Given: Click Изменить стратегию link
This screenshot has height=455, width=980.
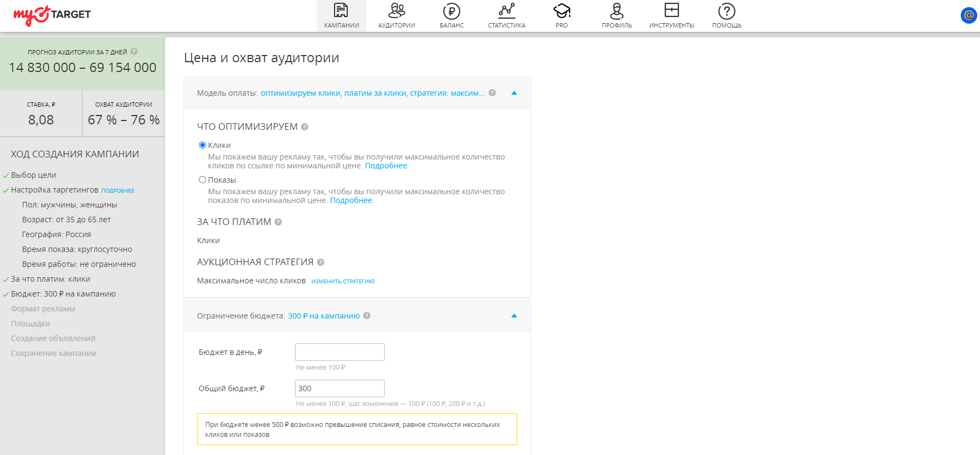Looking at the screenshot, I should coord(343,281).
